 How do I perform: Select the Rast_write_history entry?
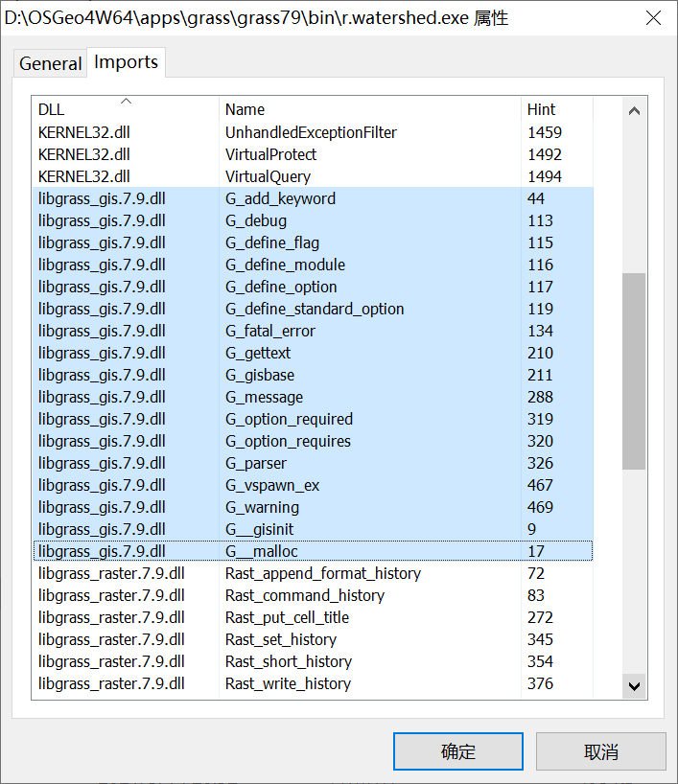(x=313, y=683)
